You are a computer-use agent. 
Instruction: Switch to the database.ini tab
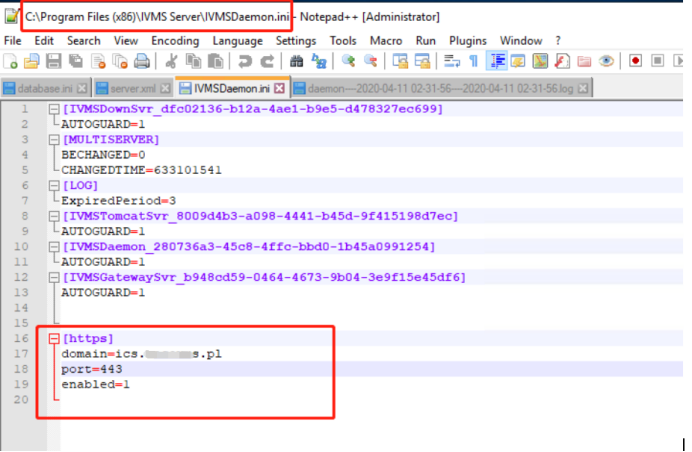45,88
